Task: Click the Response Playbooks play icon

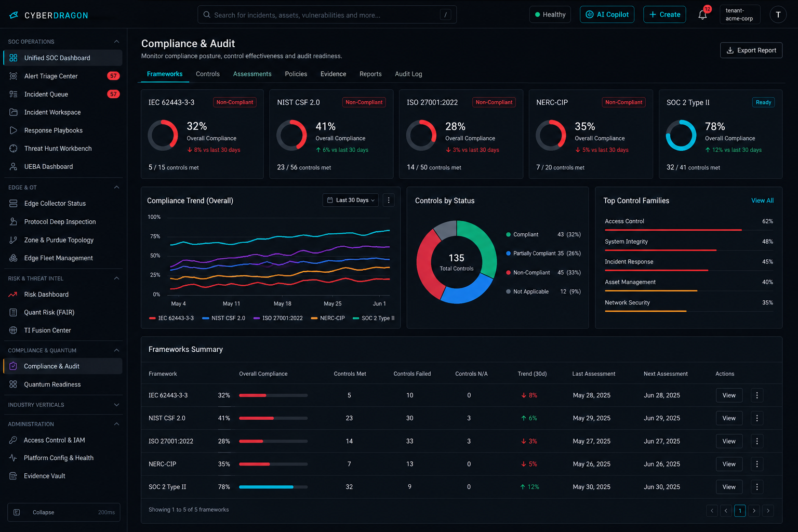Action: [x=14, y=130]
